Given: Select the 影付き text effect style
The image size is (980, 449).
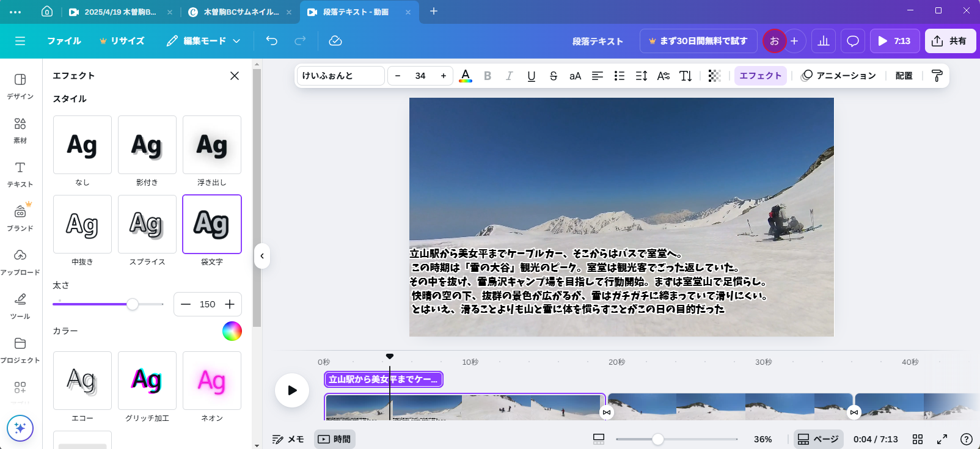Looking at the screenshot, I should 147,145.
